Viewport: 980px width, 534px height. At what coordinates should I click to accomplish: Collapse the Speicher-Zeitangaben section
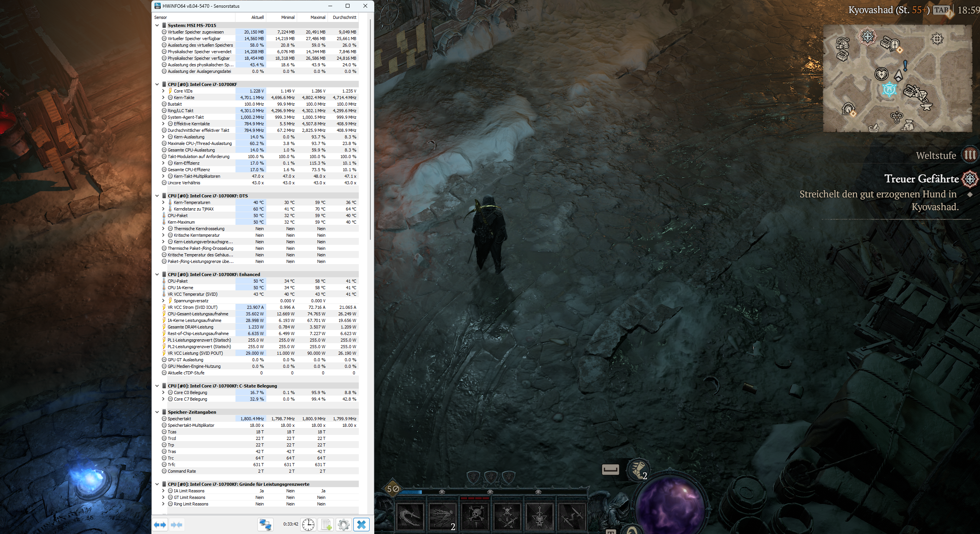(x=157, y=412)
